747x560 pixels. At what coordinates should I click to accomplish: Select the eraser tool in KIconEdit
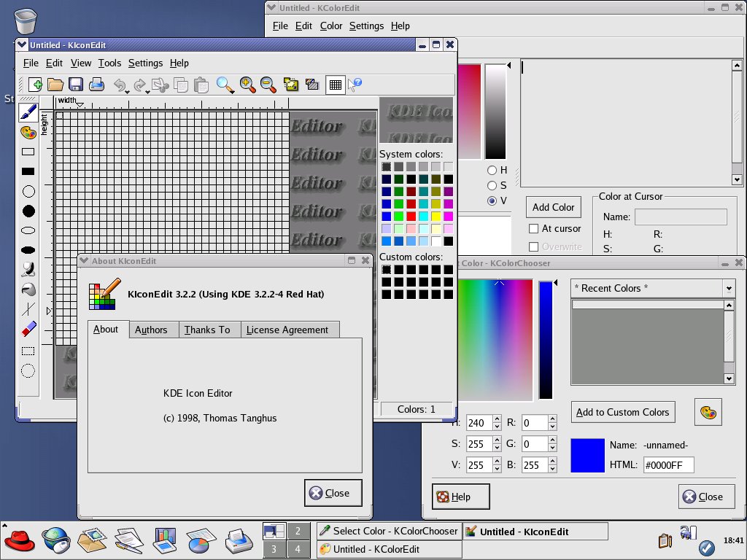click(28, 330)
